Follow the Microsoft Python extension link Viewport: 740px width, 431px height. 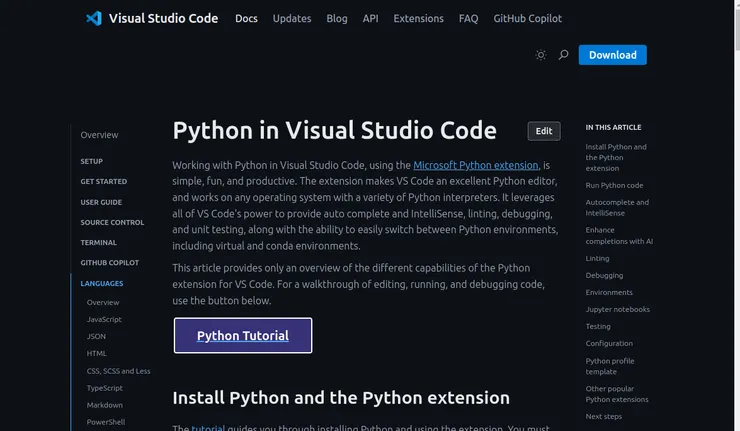coord(476,165)
